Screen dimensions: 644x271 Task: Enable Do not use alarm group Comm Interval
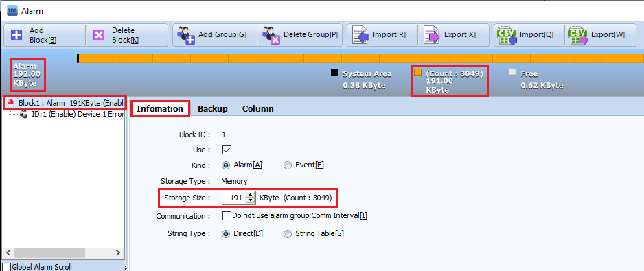click(x=227, y=215)
